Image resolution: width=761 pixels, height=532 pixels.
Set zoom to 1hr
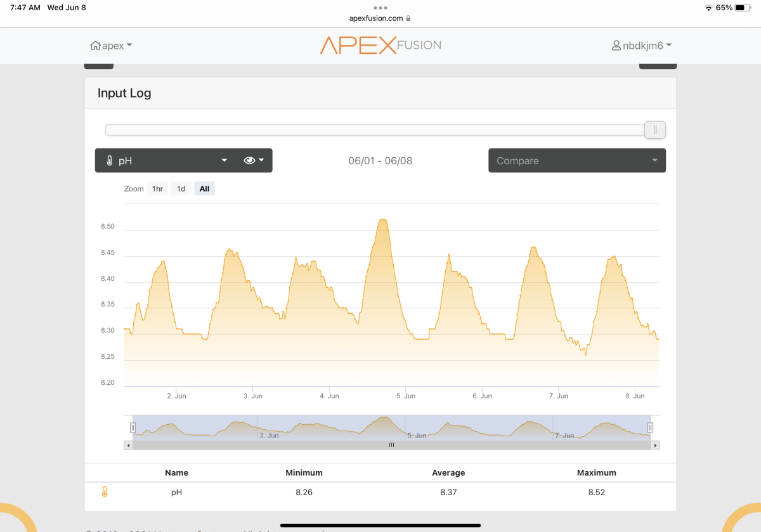pos(157,189)
